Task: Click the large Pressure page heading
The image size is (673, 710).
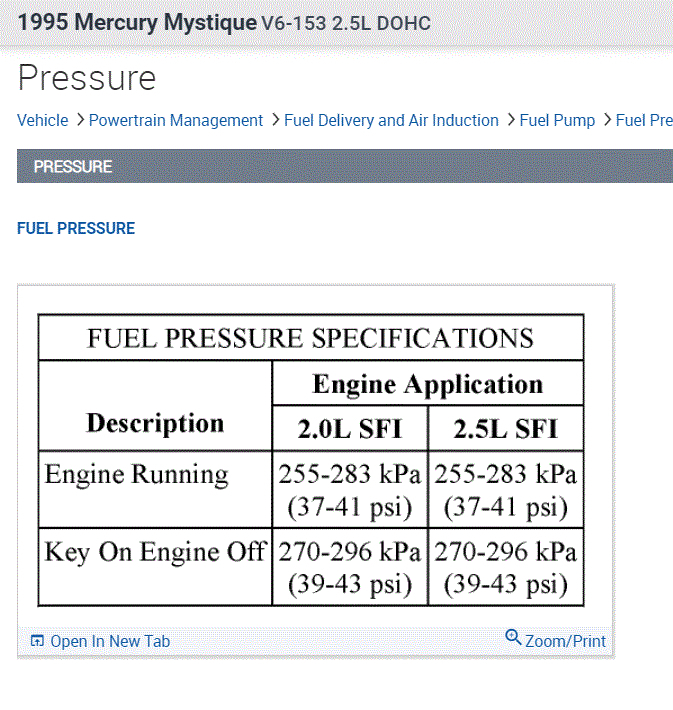Action: click(87, 78)
